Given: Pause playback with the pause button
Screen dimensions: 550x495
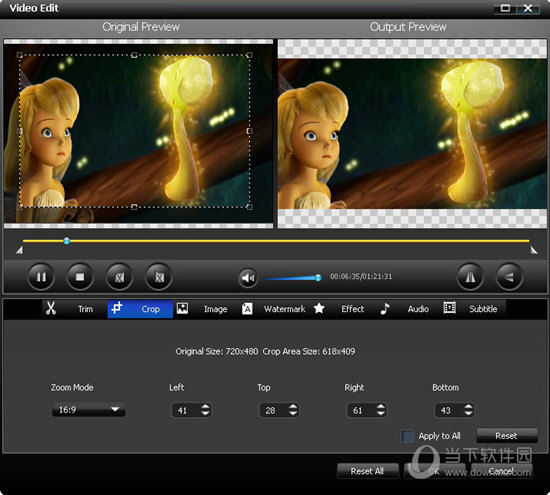Looking at the screenshot, I should (x=41, y=277).
